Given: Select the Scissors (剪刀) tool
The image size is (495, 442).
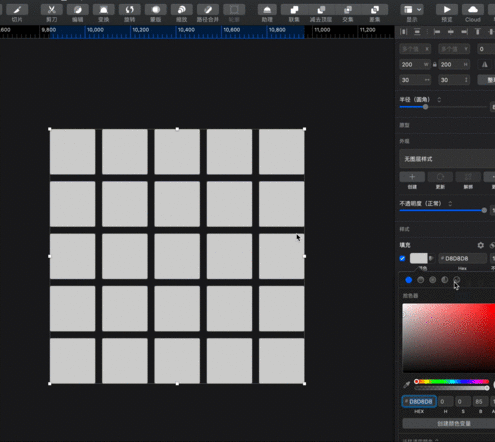Looking at the screenshot, I should 51,10.
